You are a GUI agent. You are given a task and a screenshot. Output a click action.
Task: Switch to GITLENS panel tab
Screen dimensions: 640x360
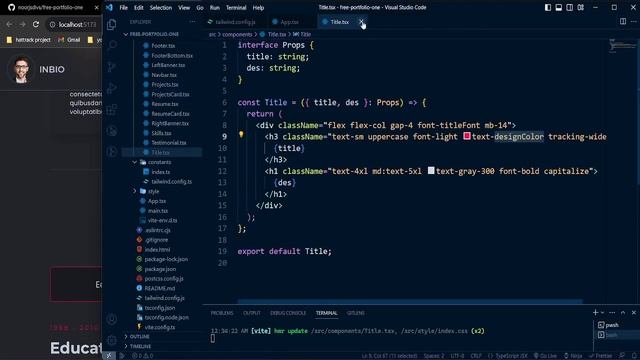coord(356,313)
